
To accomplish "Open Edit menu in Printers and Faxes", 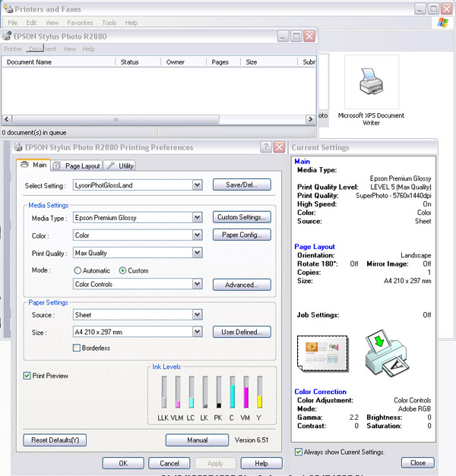I will pos(31,23).
